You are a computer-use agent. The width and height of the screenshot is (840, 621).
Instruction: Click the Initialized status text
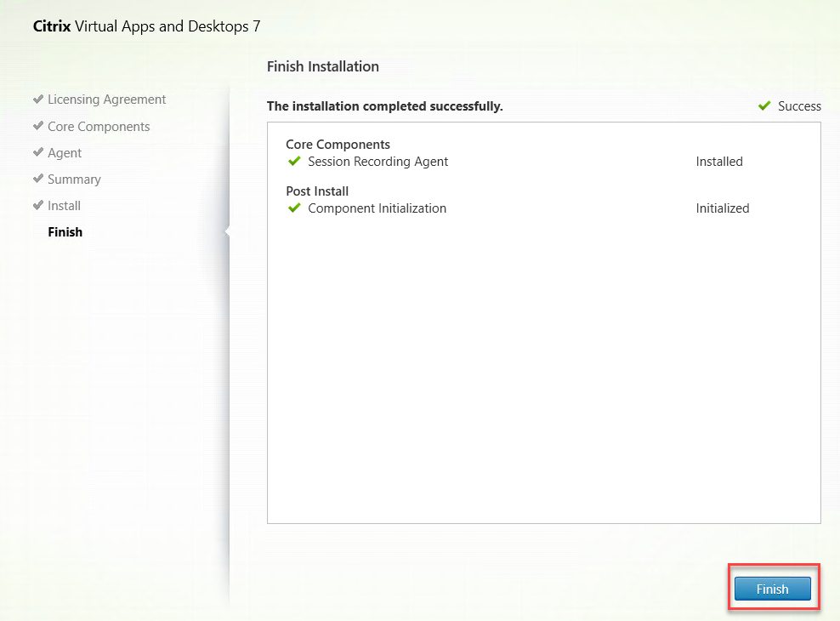722,208
